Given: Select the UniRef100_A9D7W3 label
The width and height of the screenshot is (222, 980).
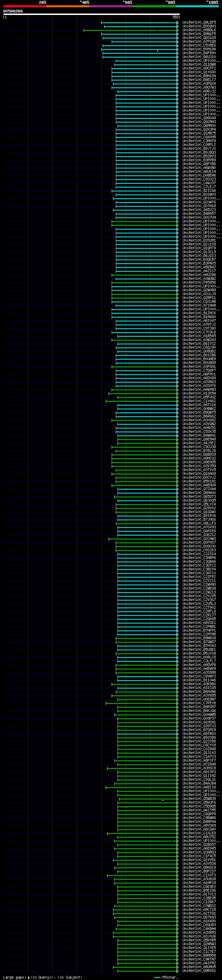Looking at the screenshot, I should coord(199,88).
